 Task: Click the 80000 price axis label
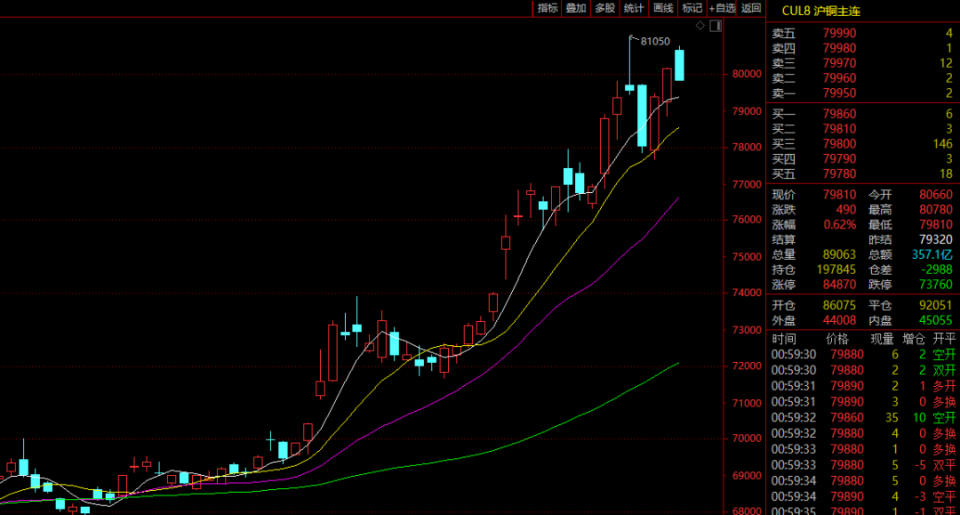pyautogui.click(x=747, y=74)
